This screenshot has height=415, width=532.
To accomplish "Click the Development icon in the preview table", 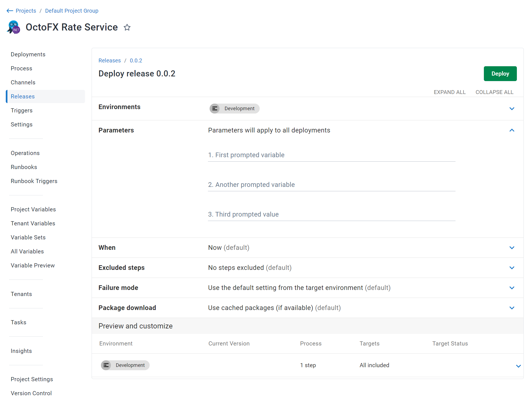I will [x=106, y=365].
